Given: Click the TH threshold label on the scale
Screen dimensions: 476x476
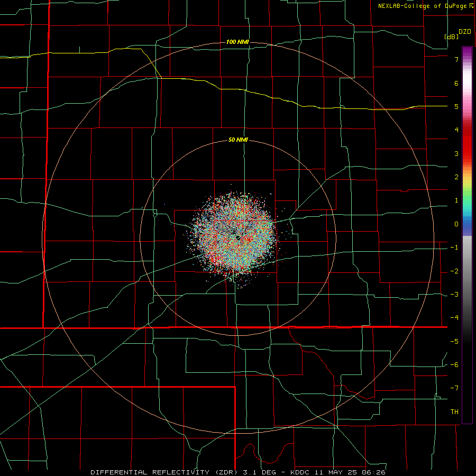Looking at the screenshot, I should 454,412.
